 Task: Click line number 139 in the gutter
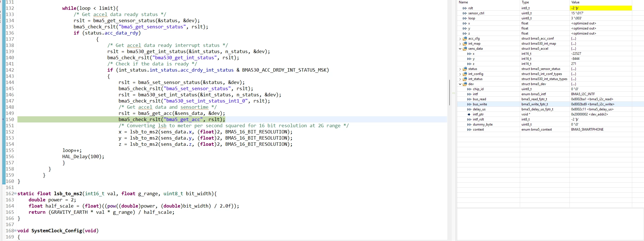pyautogui.click(x=10, y=51)
